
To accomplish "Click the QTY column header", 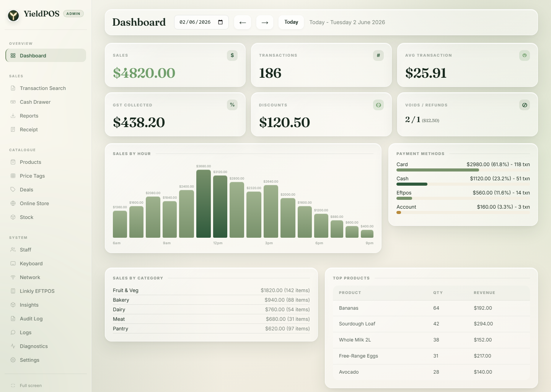I will pyautogui.click(x=438, y=293).
